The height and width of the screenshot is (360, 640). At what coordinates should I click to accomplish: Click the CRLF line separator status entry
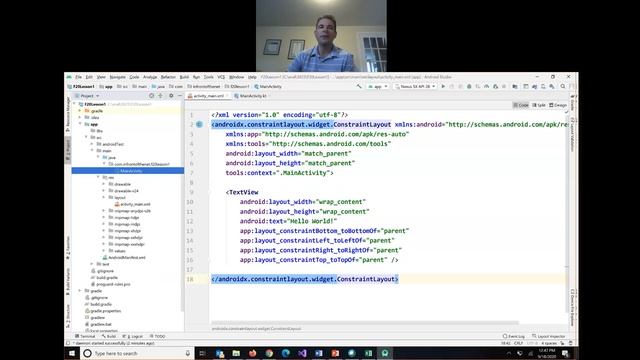click(x=518, y=343)
